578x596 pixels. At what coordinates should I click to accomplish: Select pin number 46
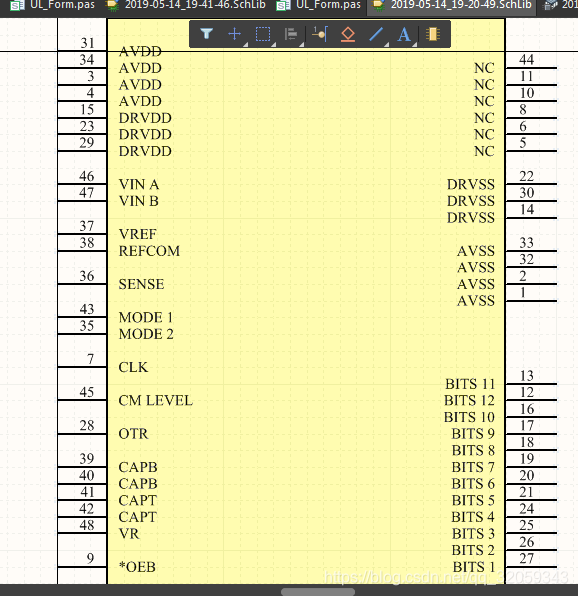click(87, 176)
